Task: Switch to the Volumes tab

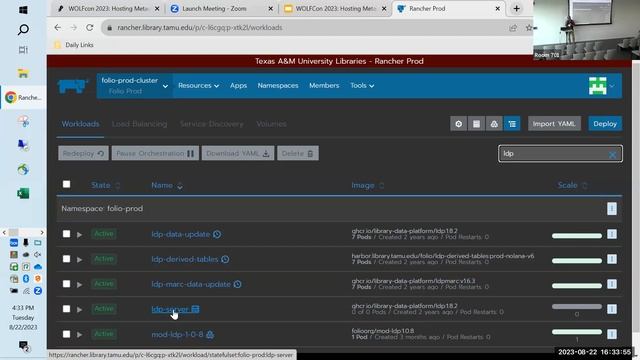Action: (271, 124)
